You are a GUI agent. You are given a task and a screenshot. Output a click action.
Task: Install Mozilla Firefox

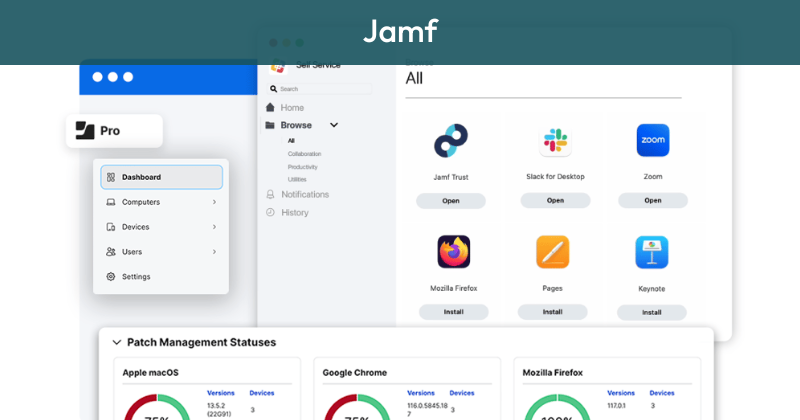(454, 312)
